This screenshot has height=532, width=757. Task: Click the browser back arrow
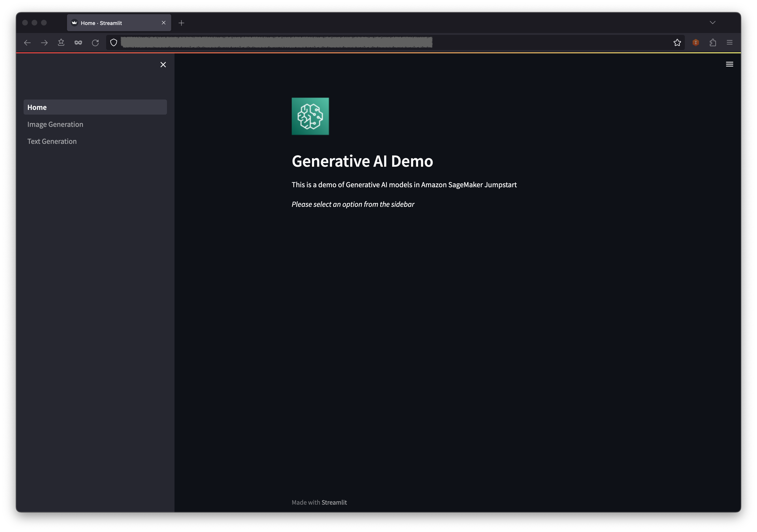coord(27,42)
